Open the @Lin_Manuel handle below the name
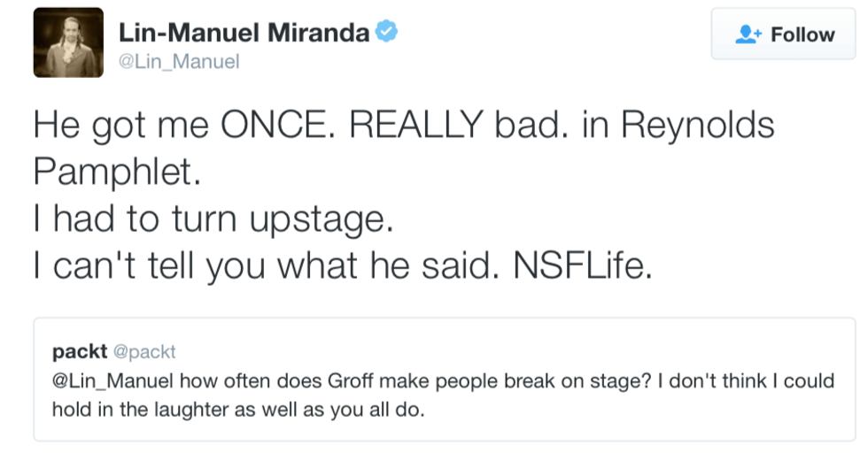This screenshot has width=868, height=453. [179, 62]
